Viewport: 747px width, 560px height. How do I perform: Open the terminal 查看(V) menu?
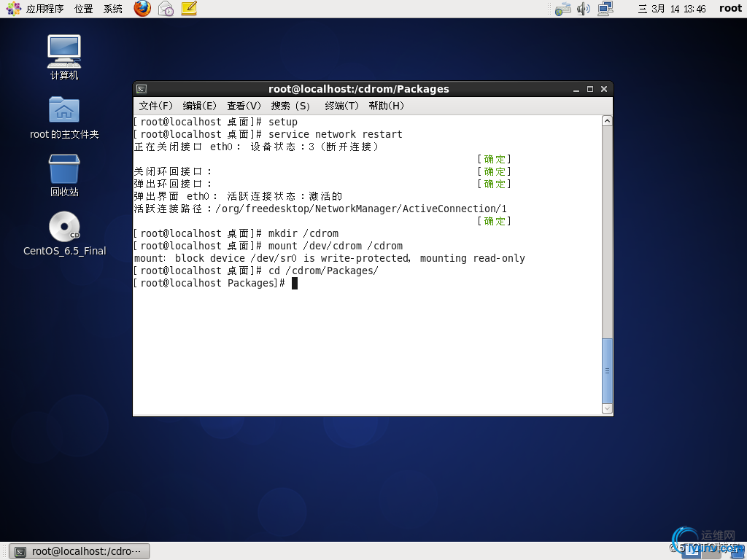[x=244, y=106]
